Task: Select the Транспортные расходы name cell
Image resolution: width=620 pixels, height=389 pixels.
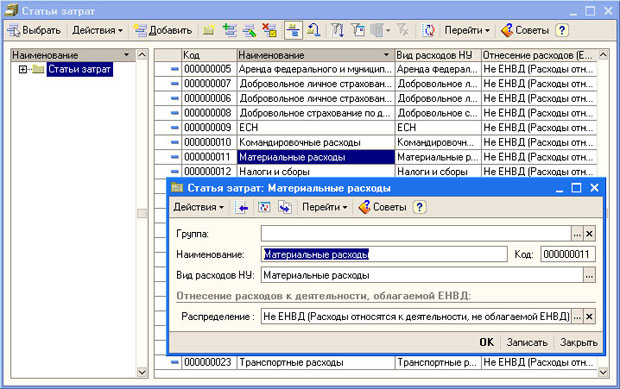Action: [316, 362]
